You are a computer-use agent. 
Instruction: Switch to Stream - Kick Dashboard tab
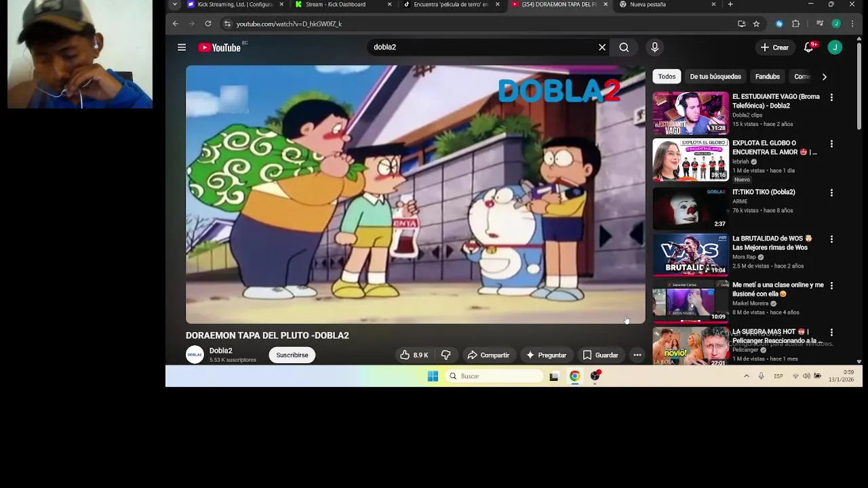pyautogui.click(x=336, y=5)
